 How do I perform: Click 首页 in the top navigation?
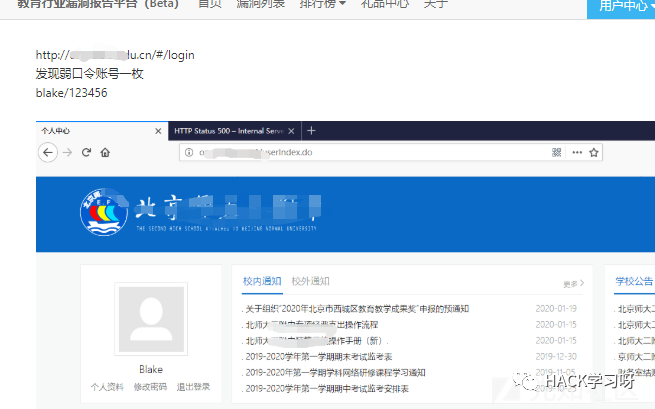pyautogui.click(x=210, y=4)
